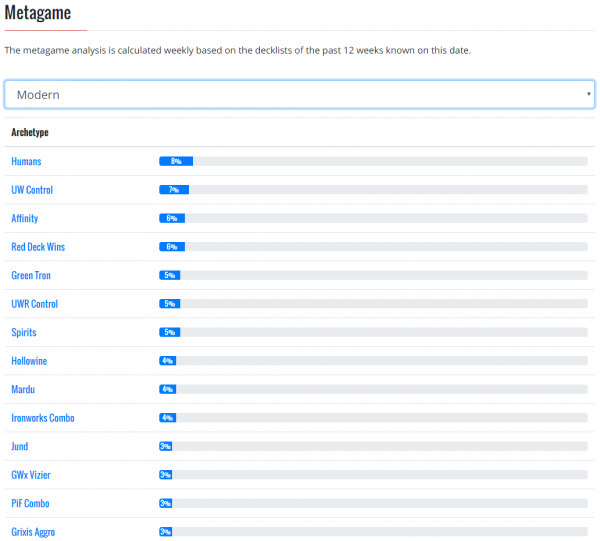The width and height of the screenshot is (600, 541).
Task: Click the UW Control 7% bar
Action: point(373,190)
